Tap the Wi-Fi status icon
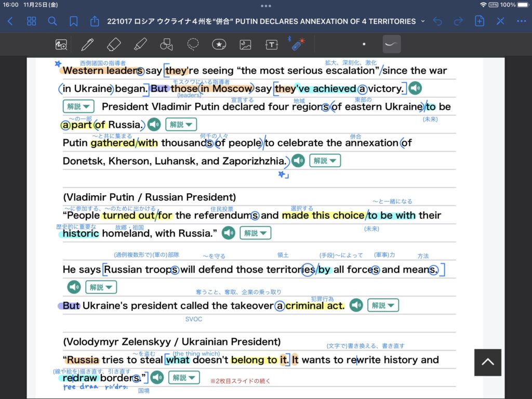The height and width of the screenshot is (399, 532). [483, 5]
